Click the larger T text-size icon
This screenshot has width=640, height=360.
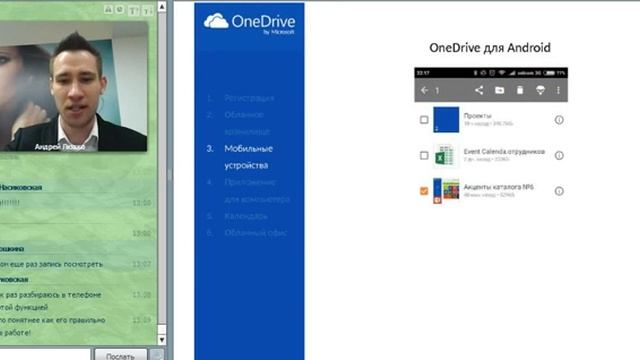[x=133, y=11]
